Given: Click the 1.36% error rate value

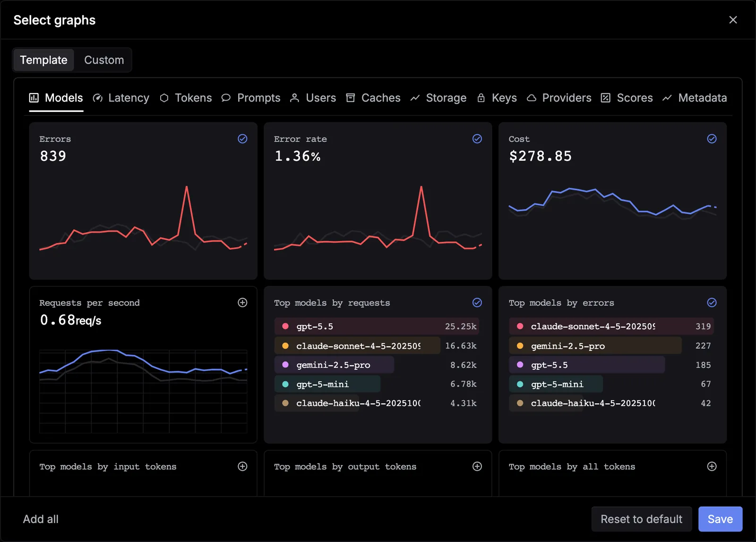Looking at the screenshot, I should click(297, 156).
